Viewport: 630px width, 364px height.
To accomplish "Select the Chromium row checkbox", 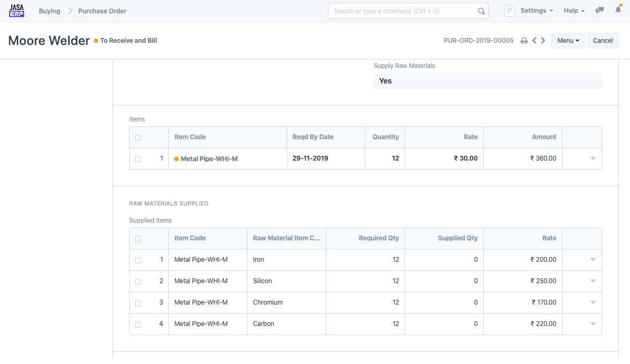I will point(138,303).
